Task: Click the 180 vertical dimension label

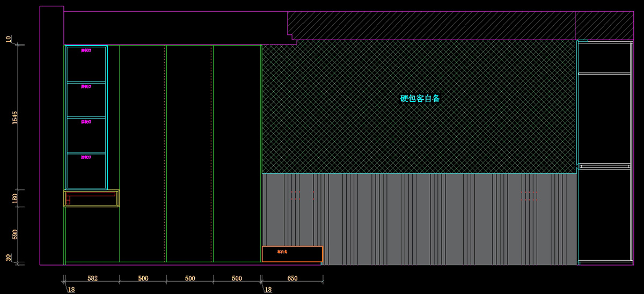Action: 15,199
